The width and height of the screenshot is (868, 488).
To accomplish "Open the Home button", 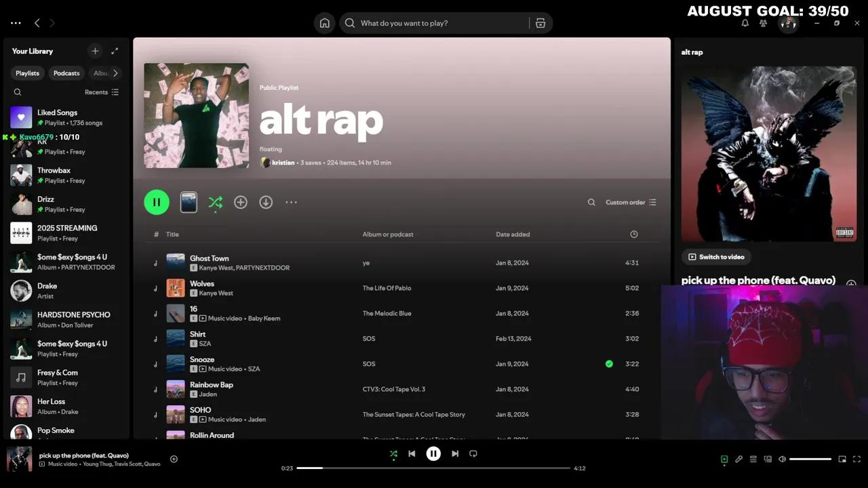I will tap(325, 23).
